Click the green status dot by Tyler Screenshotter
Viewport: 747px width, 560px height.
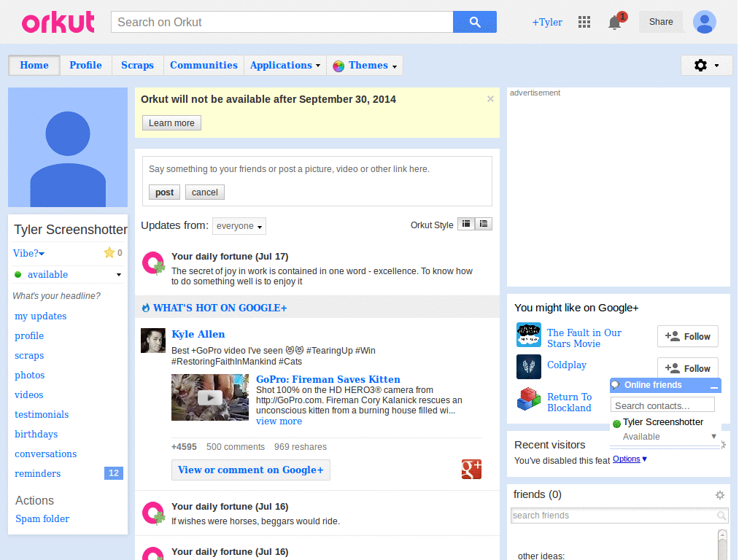[616, 424]
